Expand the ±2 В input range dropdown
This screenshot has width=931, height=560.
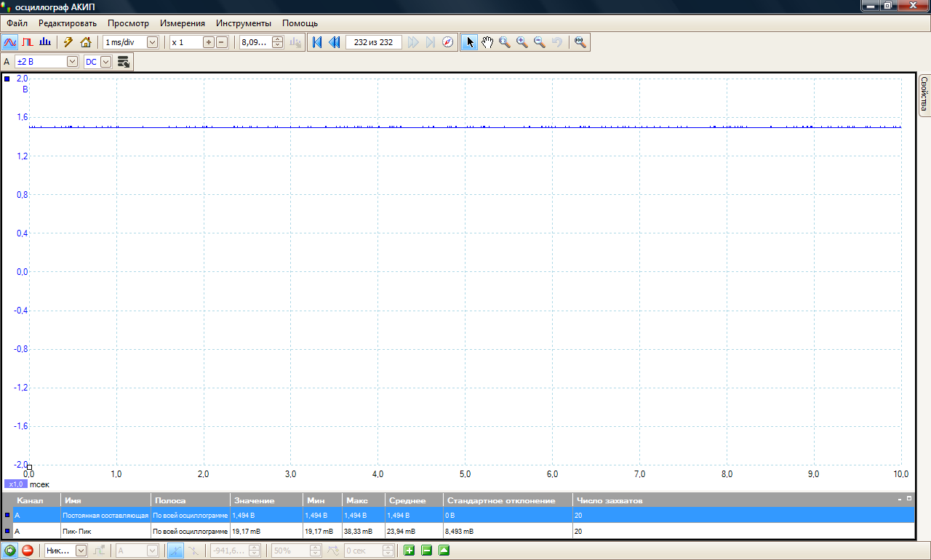(x=72, y=62)
